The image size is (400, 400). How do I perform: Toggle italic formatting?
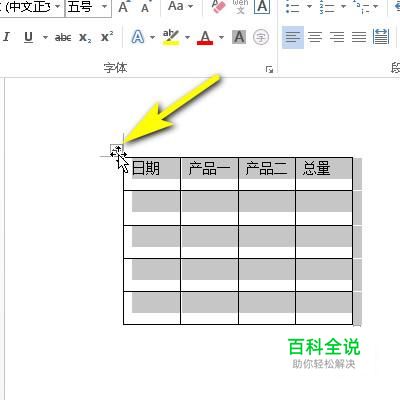[6, 37]
